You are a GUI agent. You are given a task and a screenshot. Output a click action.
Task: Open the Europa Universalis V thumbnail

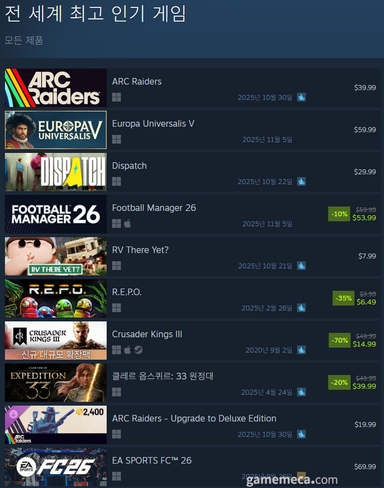coord(56,130)
